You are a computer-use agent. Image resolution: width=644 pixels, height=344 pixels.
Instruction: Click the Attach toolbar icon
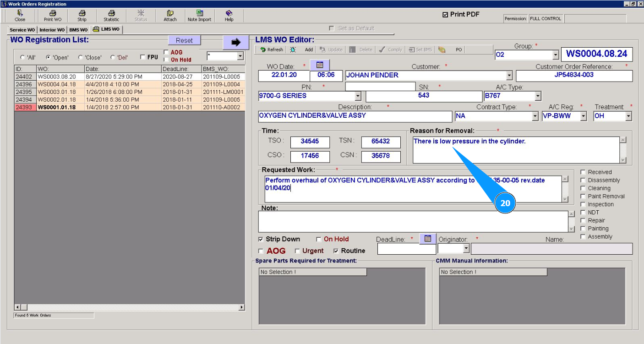click(x=170, y=16)
